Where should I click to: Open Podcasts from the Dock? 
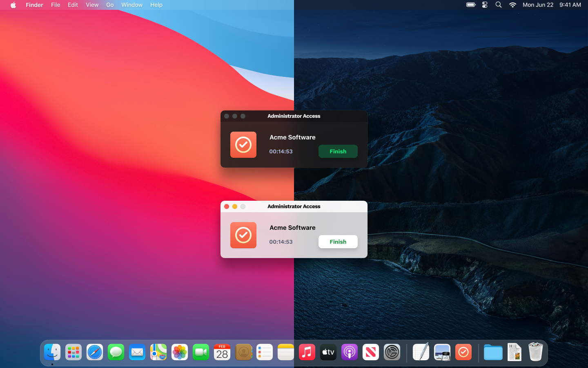350,352
